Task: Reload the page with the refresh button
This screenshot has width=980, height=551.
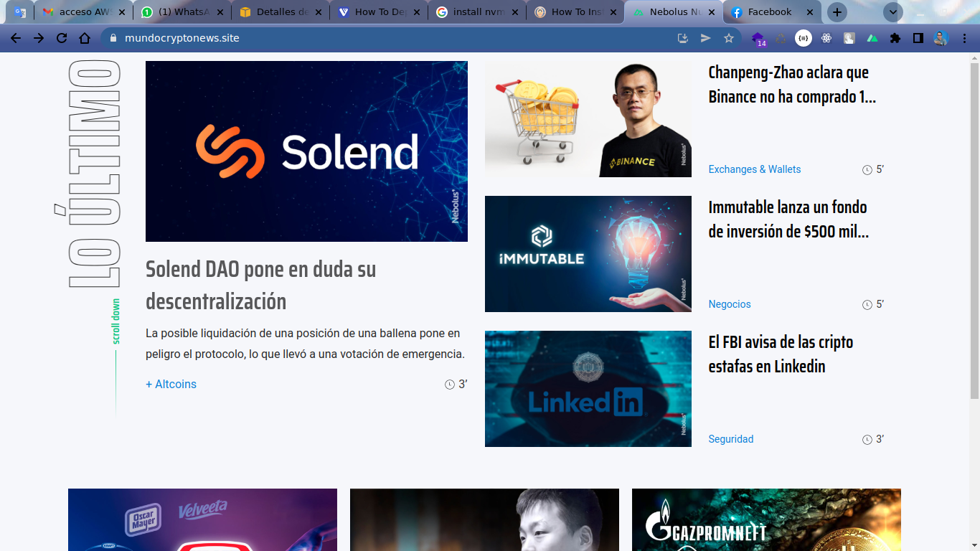Action: click(x=60, y=37)
